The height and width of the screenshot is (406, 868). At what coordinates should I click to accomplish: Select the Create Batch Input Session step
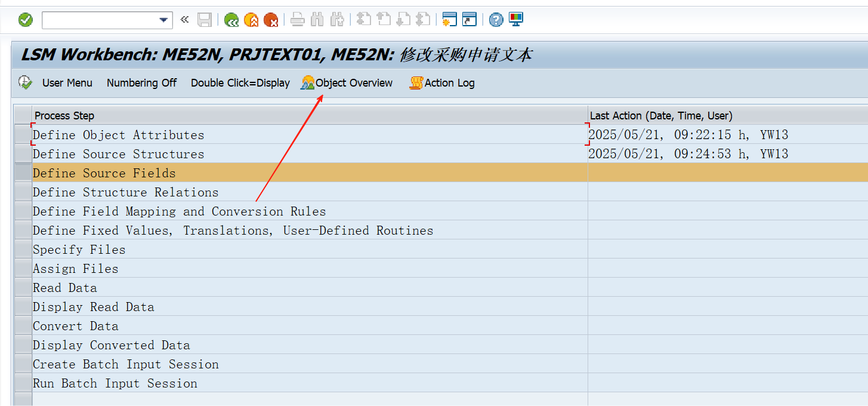310,364
